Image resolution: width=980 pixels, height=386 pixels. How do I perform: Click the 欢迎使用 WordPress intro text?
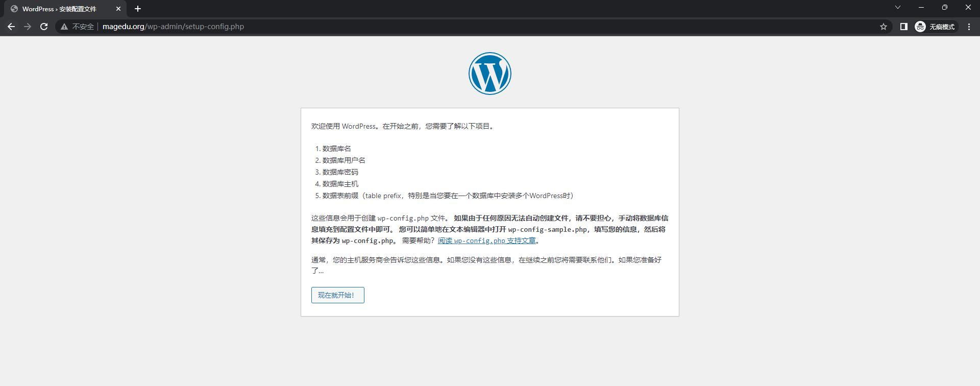403,126
